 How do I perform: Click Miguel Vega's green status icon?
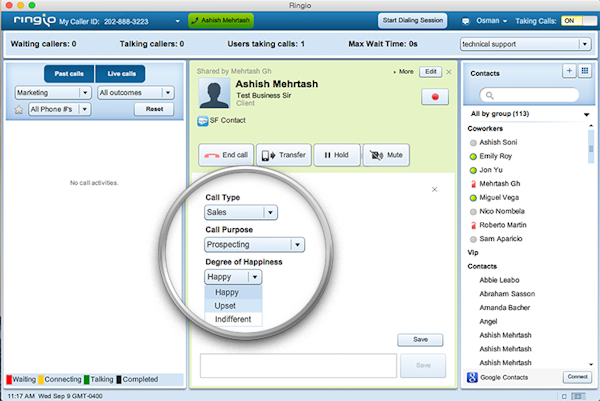(473, 198)
